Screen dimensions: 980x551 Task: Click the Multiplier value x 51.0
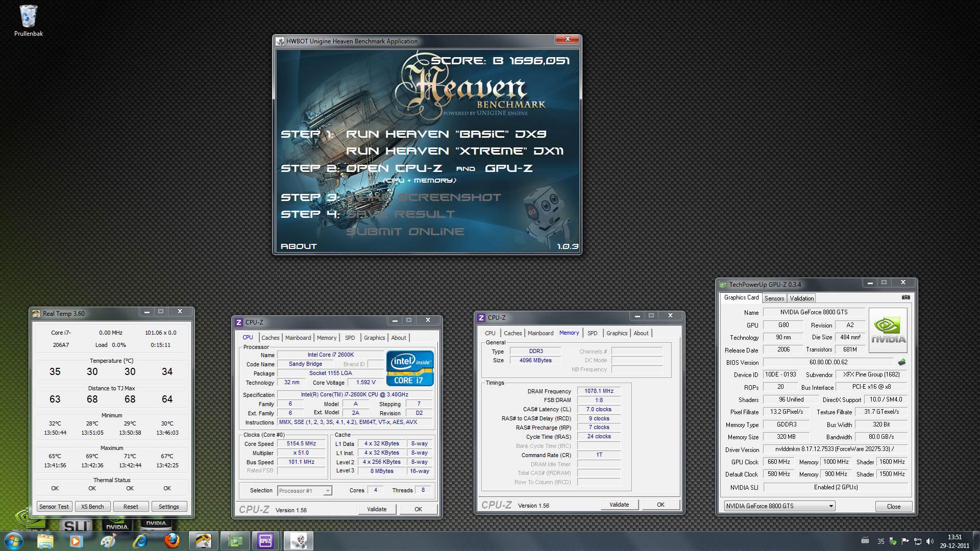pyautogui.click(x=301, y=453)
